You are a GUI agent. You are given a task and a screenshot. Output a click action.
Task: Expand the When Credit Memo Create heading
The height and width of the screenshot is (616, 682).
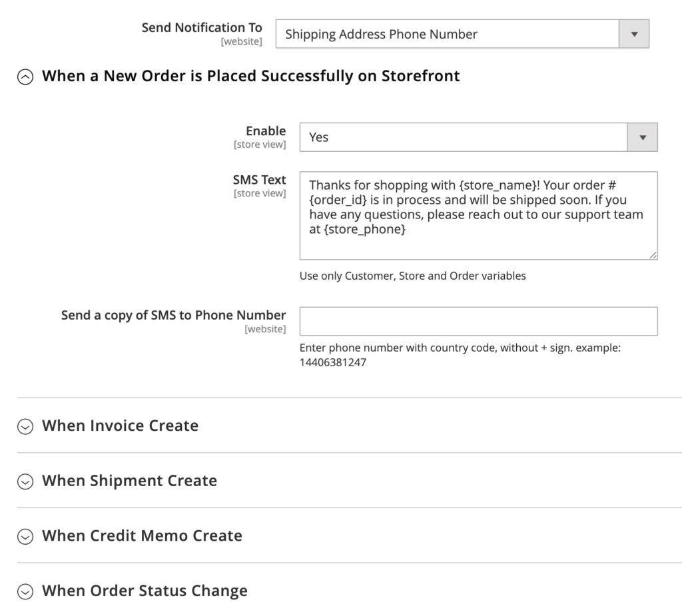click(x=142, y=535)
